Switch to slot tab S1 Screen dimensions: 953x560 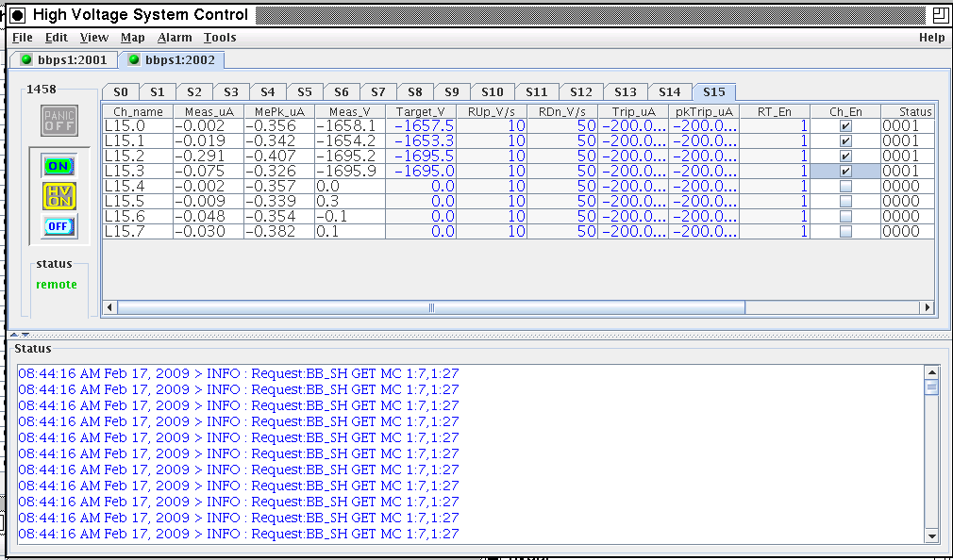[x=158, y=91]
